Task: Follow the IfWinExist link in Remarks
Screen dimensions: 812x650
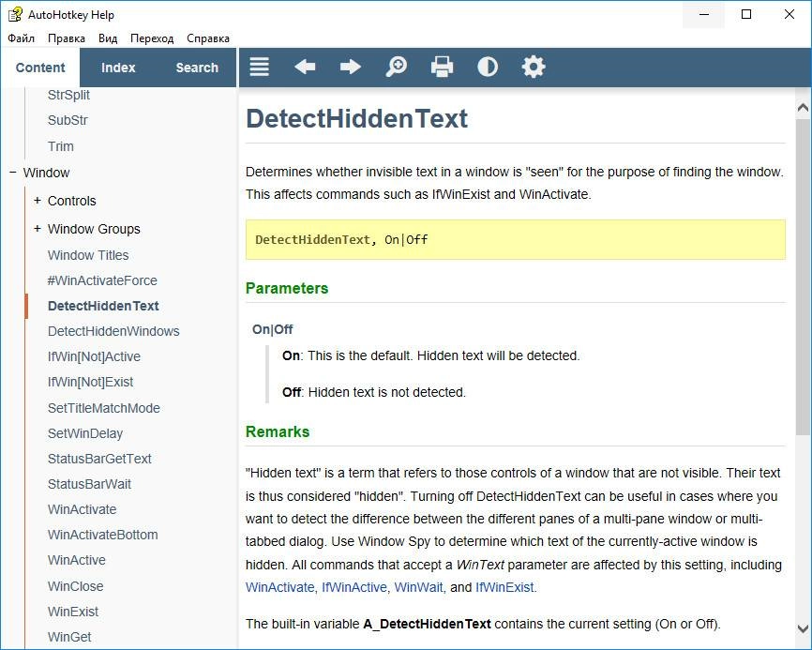Action: coord(504,587)
